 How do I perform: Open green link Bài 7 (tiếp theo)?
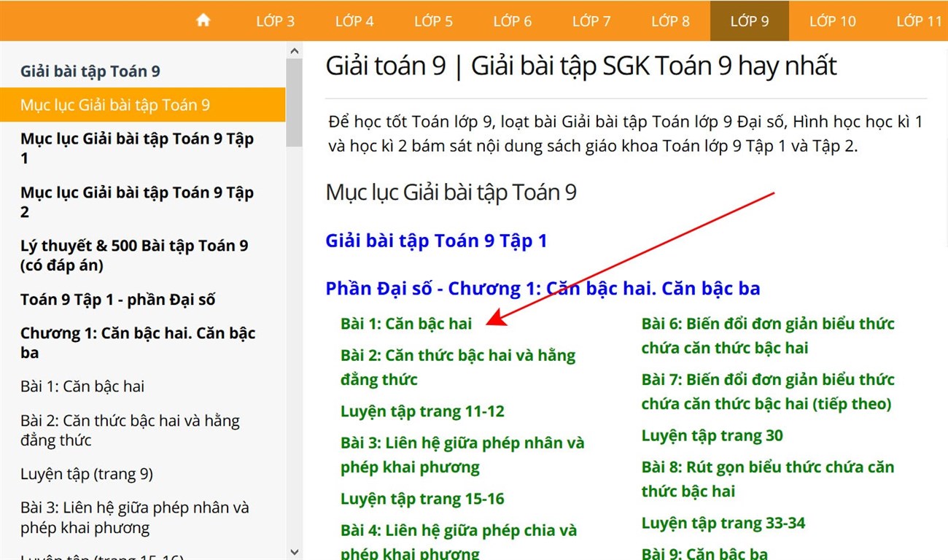pos(768,392)
